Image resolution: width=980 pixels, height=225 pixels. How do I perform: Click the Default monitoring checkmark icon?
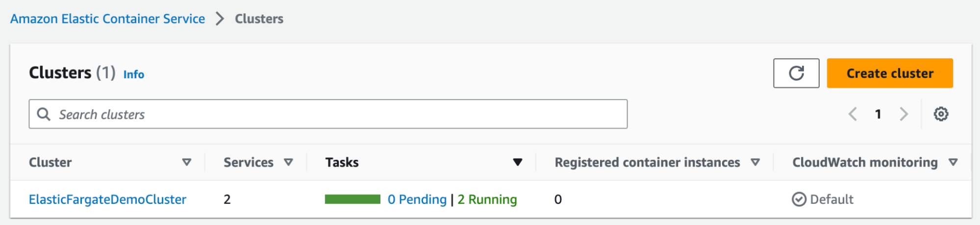(799, 199)
